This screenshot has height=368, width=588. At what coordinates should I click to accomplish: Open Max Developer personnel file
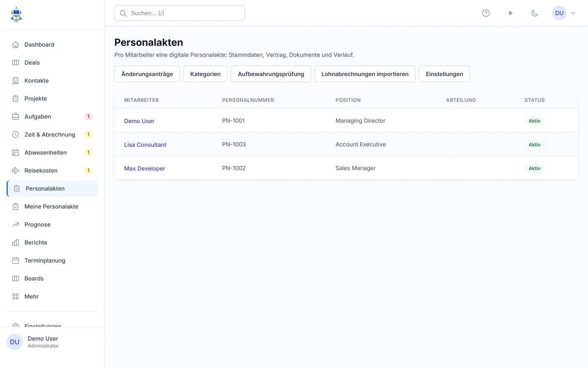(144, 169)
